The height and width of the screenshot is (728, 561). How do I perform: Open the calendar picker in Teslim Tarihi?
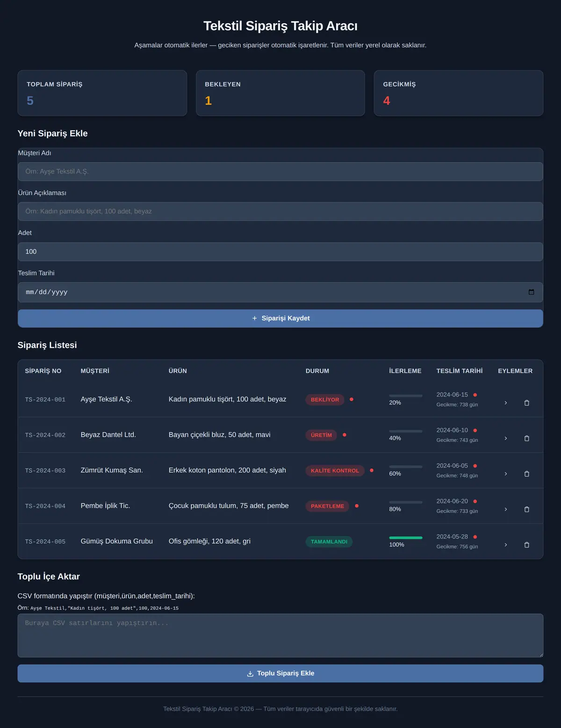click(531, 292)
